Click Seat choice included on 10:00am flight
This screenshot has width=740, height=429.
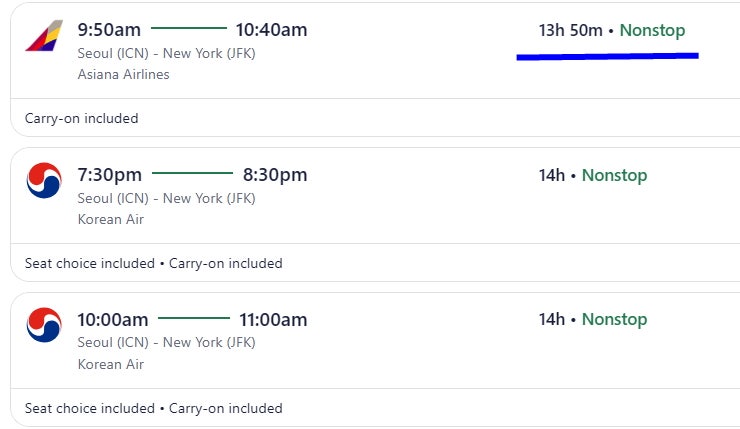pos(90,408)
